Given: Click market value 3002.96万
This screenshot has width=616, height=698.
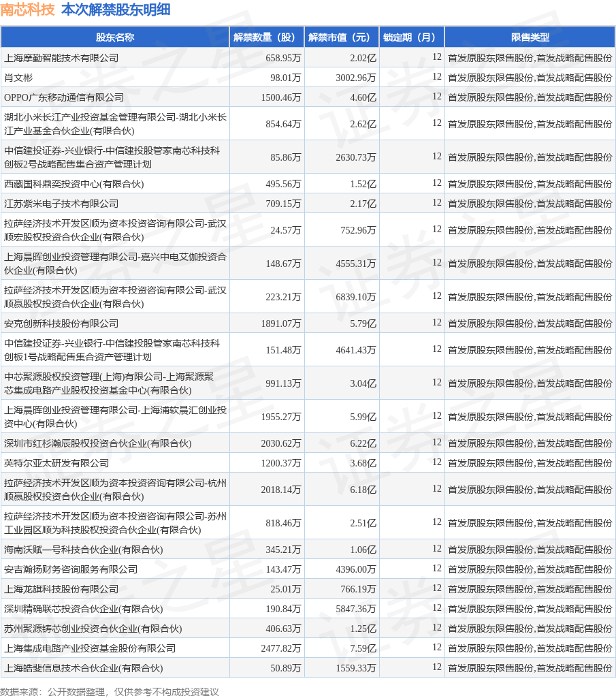Looking at the screenshot, I should [x=355, y=78].
